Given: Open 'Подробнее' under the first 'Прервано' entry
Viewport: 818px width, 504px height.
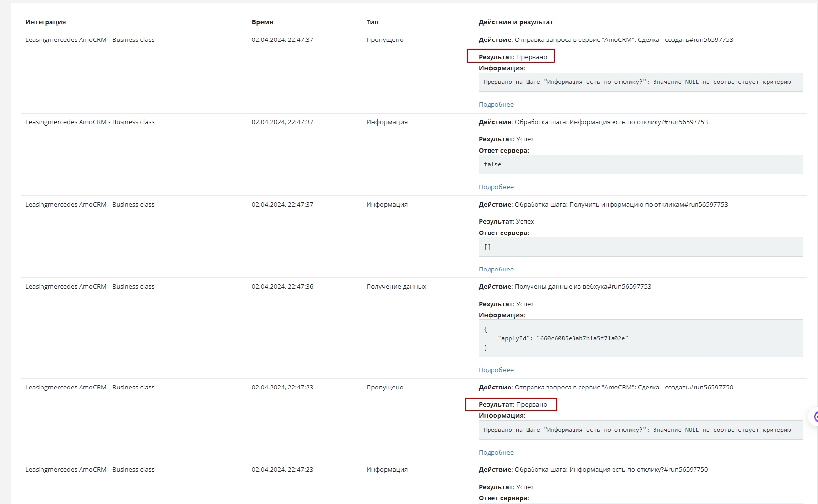Looking at the screenshot, I should [496, 105].
